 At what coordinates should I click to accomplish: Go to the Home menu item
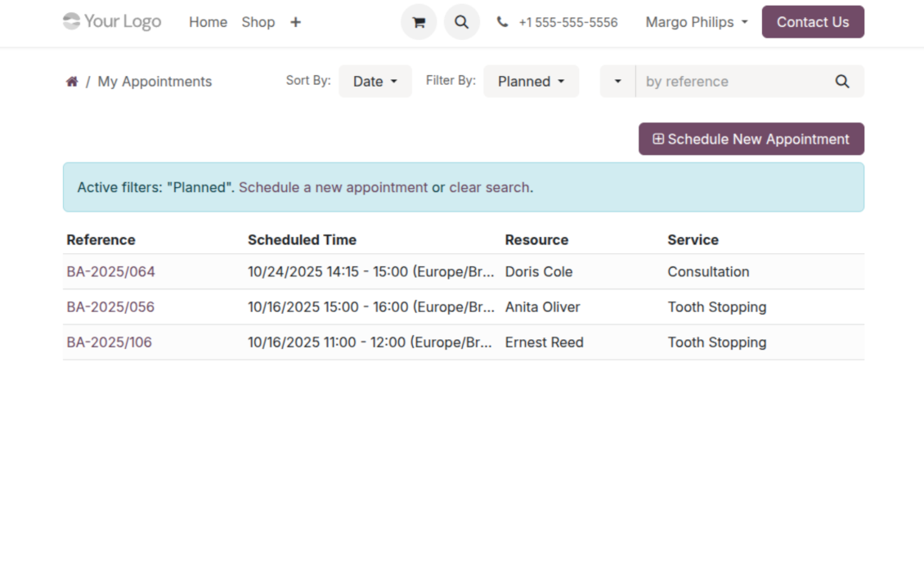coord(208,22)
